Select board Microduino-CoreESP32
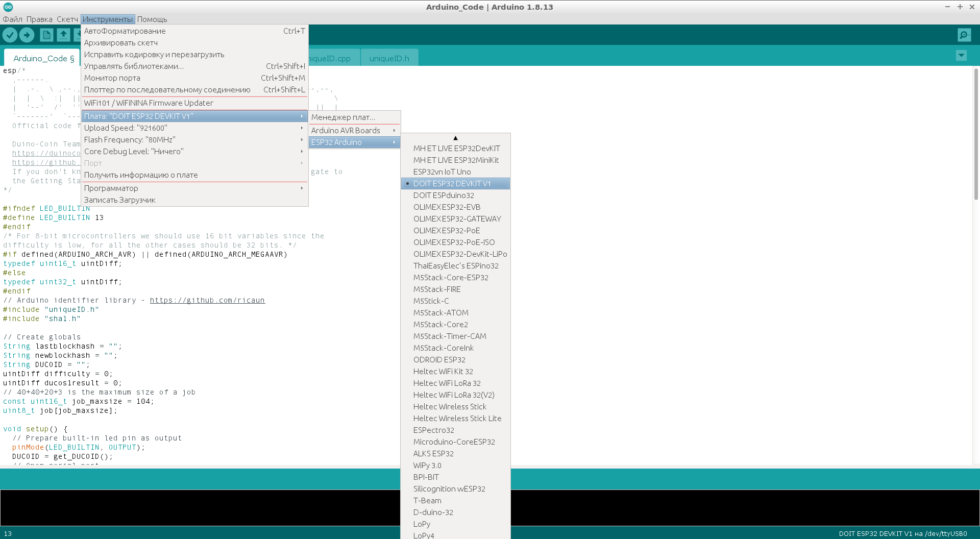 [x=455, y=442]
